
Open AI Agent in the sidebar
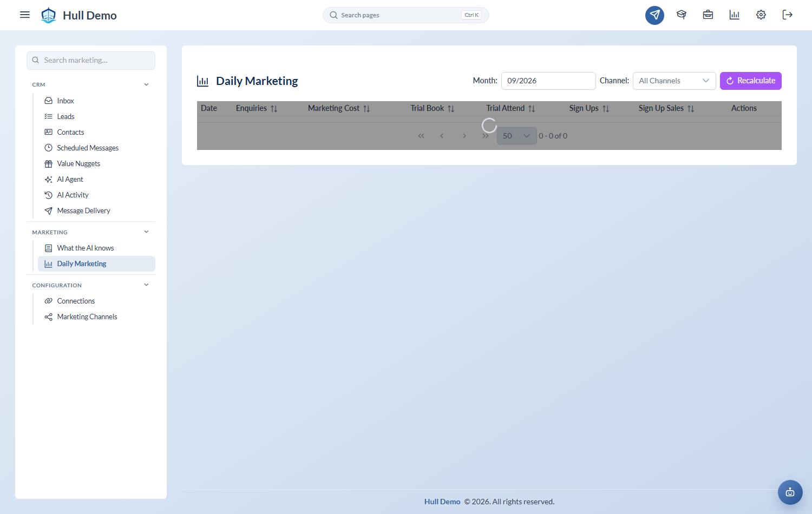[96, 179]
